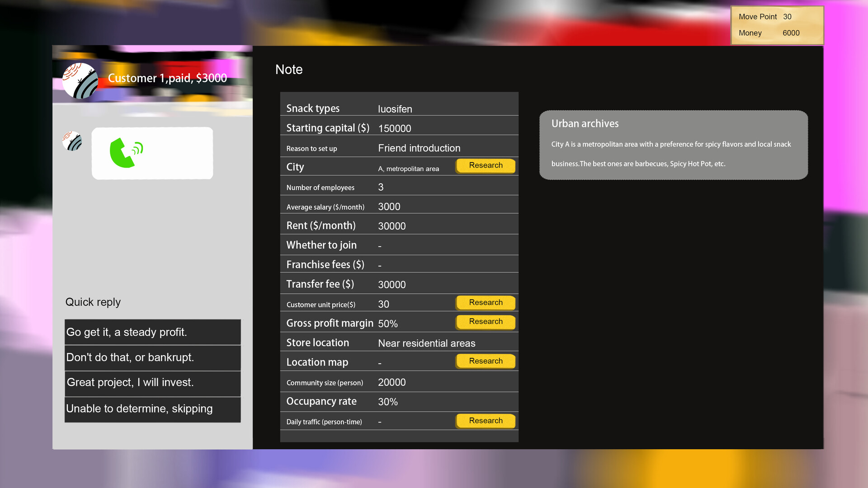Viewport: 868px width, 488px height.
Task: Click Research for Location map
Action: [486, 361]
